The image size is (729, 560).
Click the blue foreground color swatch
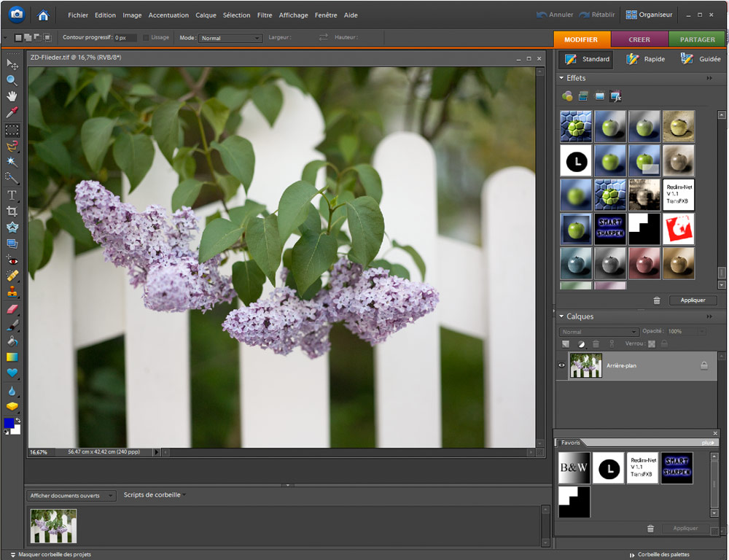pyautogui.click(x=9, y=423)
